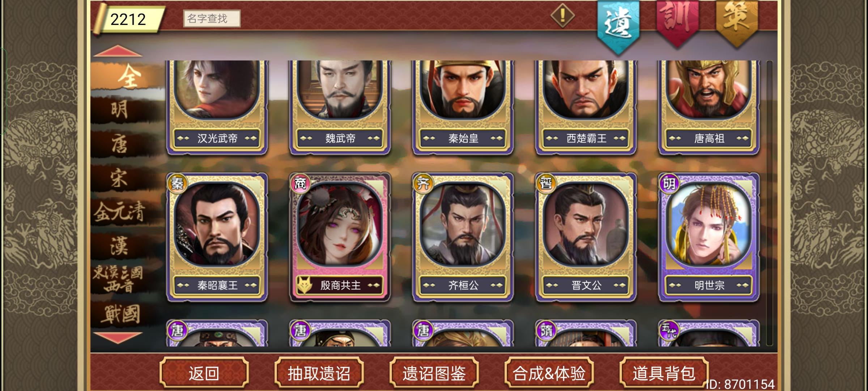Click the 秦 dynasty badge on 秦昭襄王 card

click(x=177, y=184)
